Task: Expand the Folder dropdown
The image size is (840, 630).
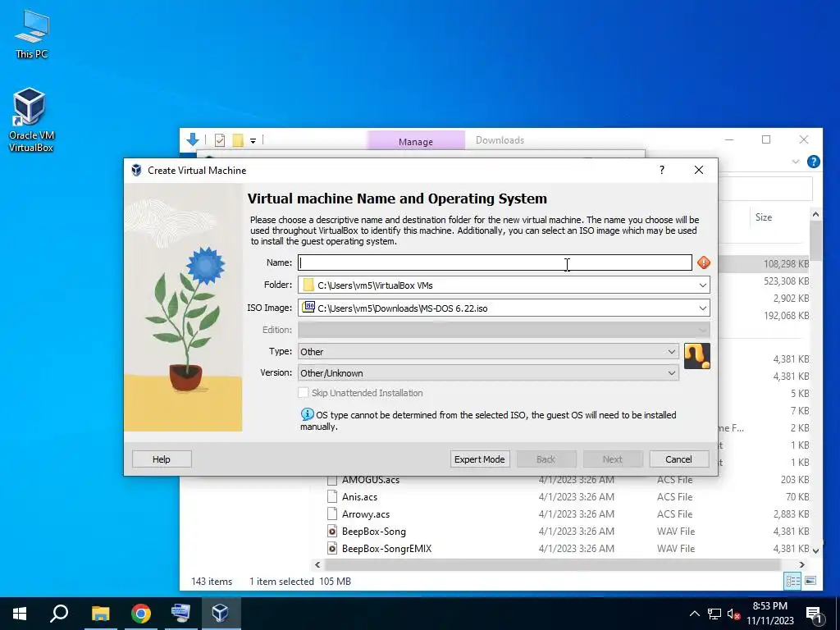Action: [x=702, y=285]
